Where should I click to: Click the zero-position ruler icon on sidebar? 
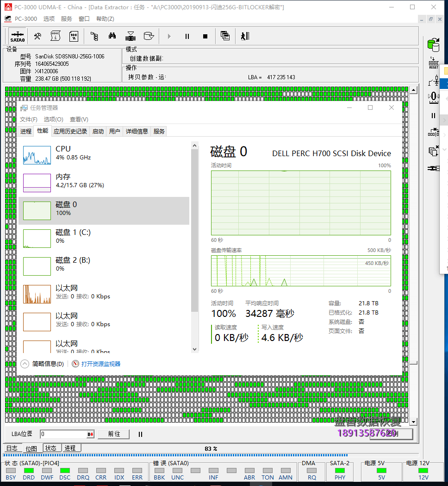(x=434, y=98)
